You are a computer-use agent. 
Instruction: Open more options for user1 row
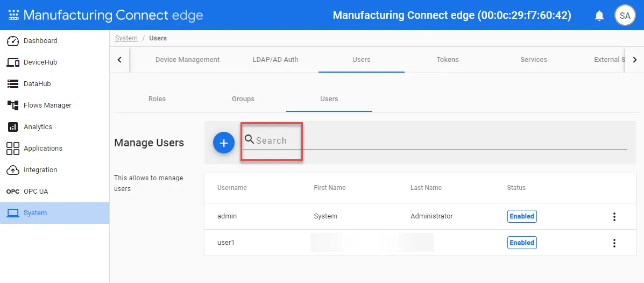[x=614, y=243]
